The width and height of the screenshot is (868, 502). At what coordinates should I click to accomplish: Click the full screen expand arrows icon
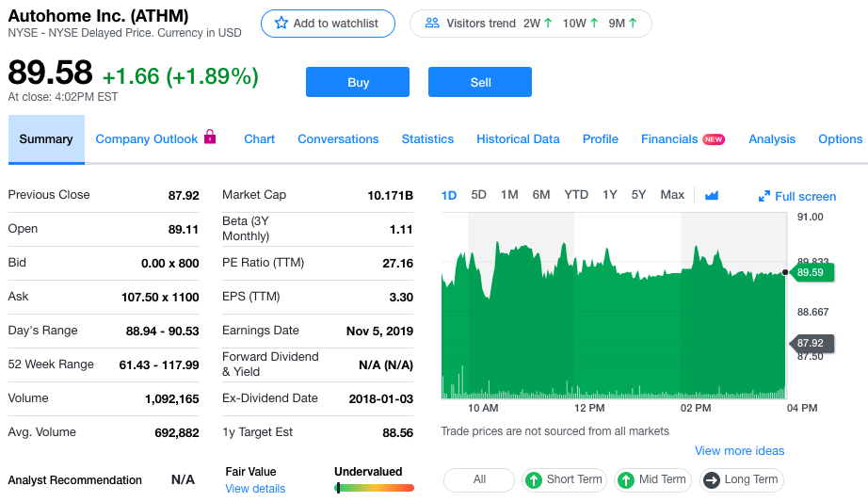[x=764, y=196]
